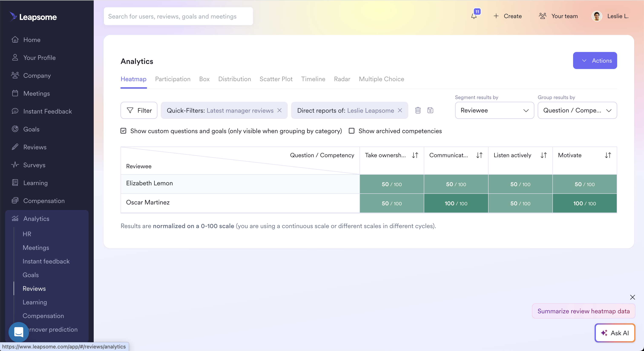Remove the Latest manager reviews quick-filter
This screenshot has height=351, width=644.
[x=279, y=110]
